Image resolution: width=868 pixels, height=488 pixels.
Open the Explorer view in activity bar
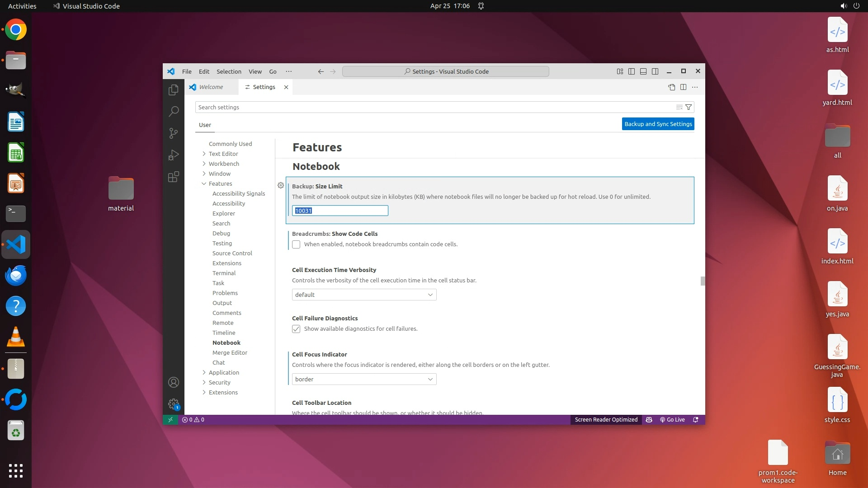[173, 90]
